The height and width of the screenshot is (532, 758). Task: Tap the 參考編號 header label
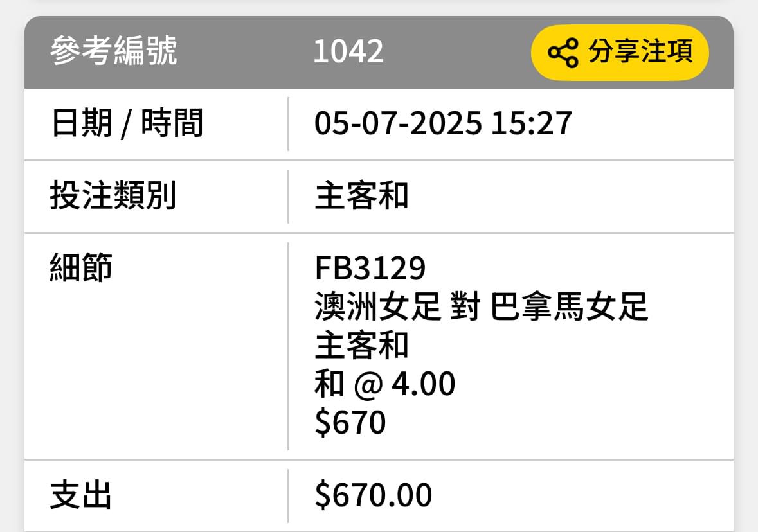114,51
